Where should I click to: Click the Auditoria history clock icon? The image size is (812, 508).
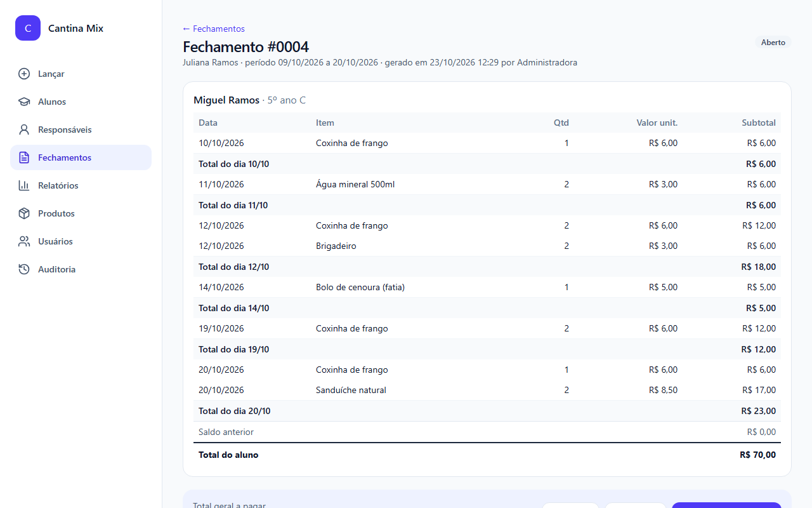24,269
